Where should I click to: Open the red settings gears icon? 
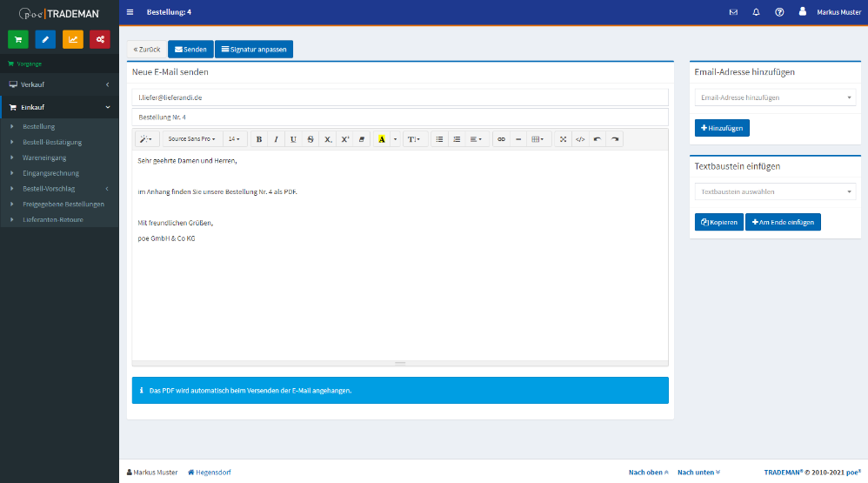100,39
